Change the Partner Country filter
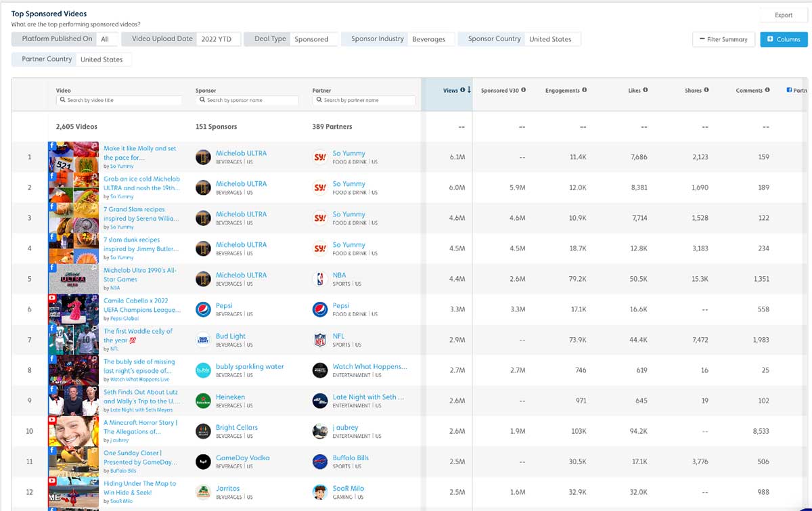 point(72,60)
